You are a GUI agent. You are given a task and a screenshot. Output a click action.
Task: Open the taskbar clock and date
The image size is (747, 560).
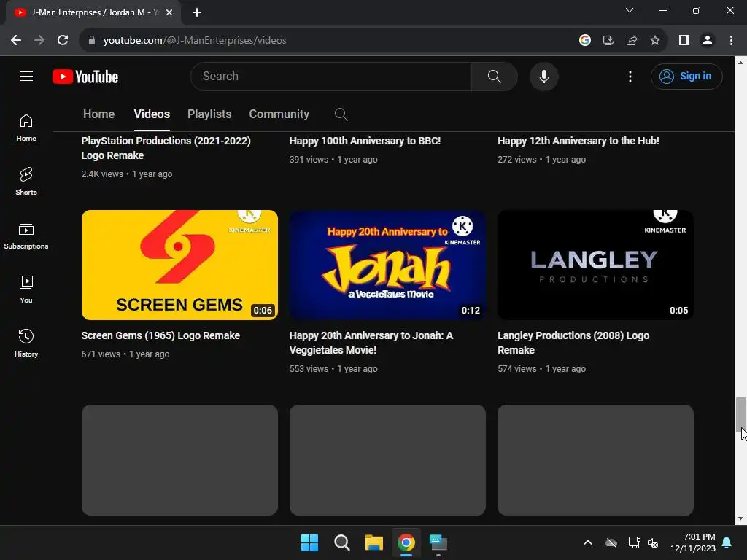pyautogui.click(x=693, y=542)
